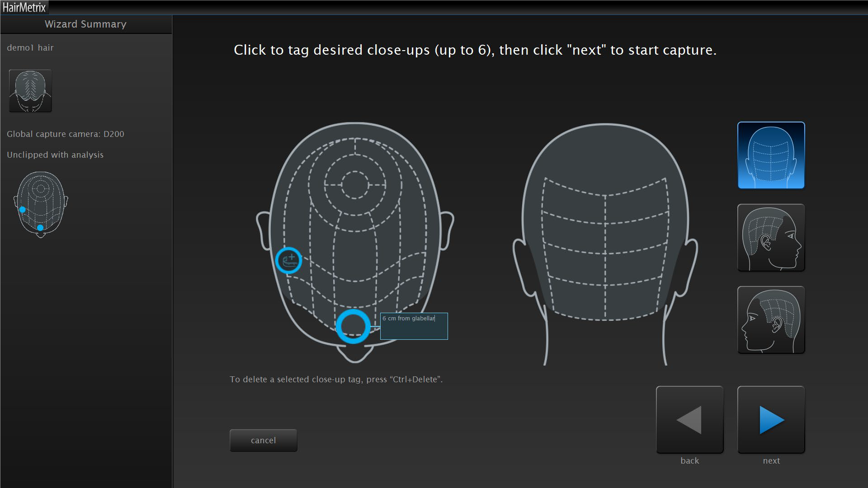Click the gray back arrow icon
The image size is (868, 488).
tap(689, 420)
